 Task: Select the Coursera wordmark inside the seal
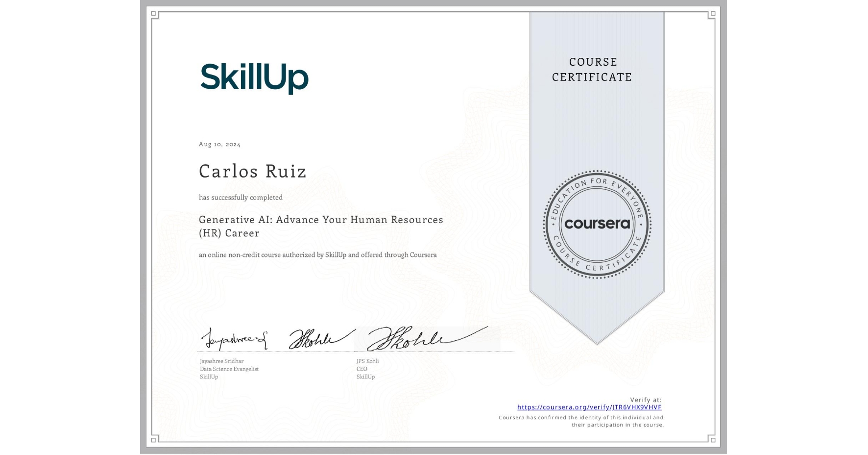coord(597,224)
